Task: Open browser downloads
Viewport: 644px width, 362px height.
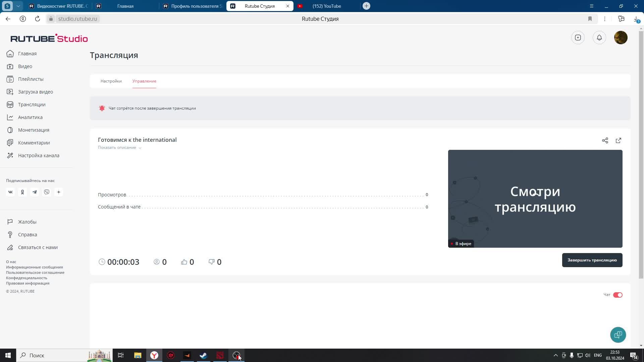Action: 636,19
